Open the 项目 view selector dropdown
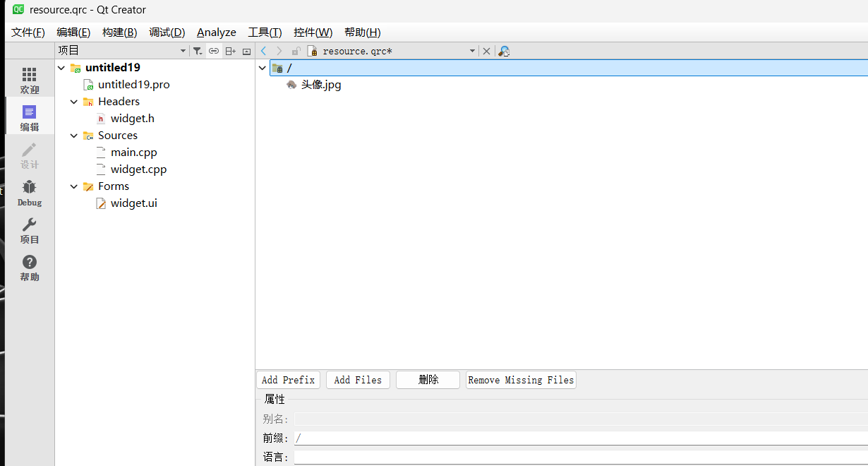 tap(123, 51)
